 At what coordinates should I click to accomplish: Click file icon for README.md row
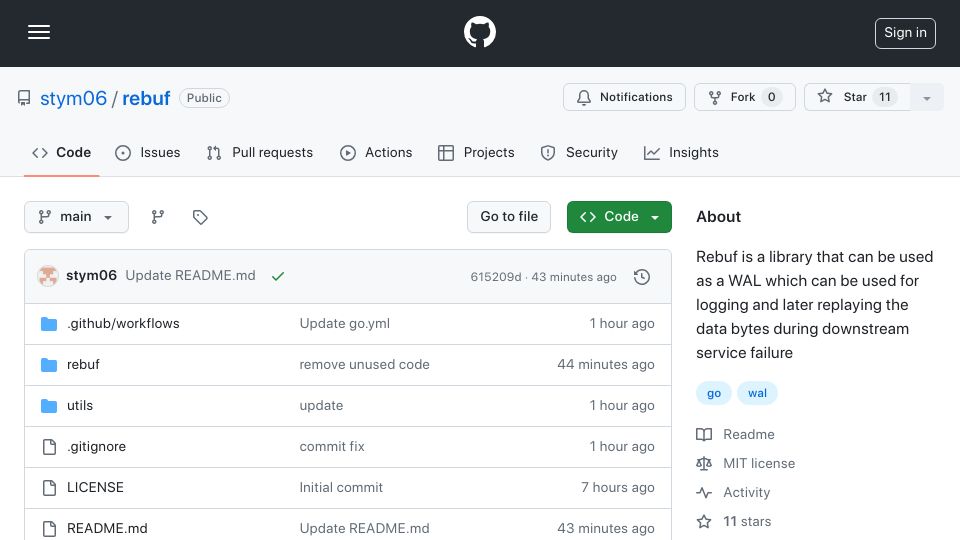click(50, 529)
